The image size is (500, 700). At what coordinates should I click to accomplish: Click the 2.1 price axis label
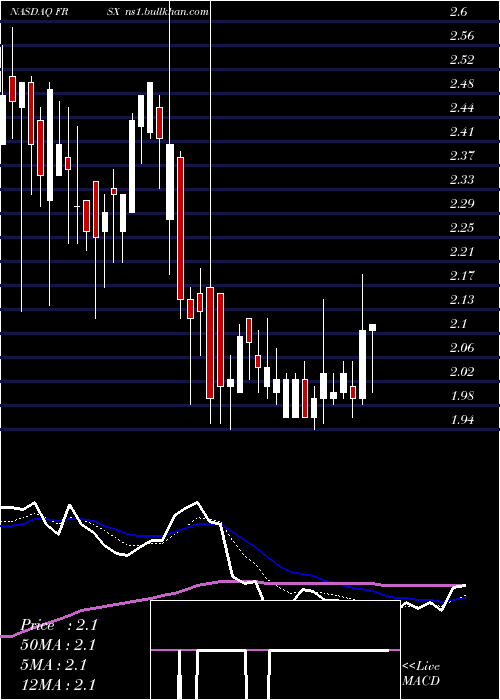459,324
